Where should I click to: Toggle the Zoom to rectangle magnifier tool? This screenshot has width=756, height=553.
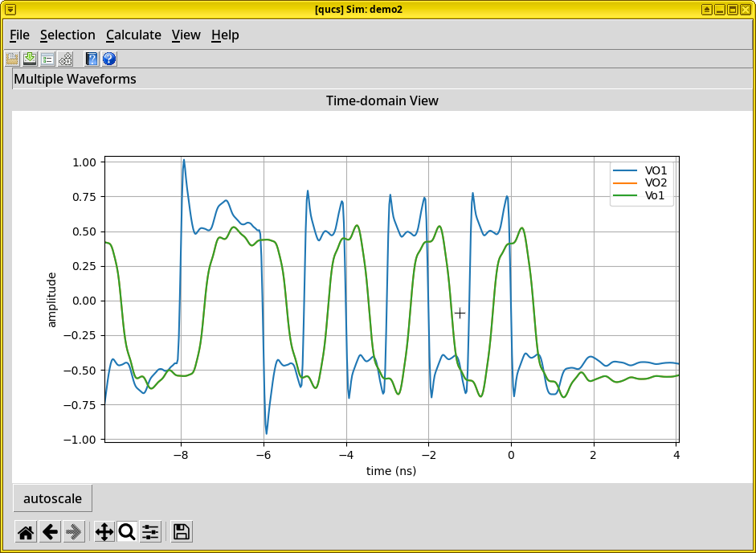point(127,531)
